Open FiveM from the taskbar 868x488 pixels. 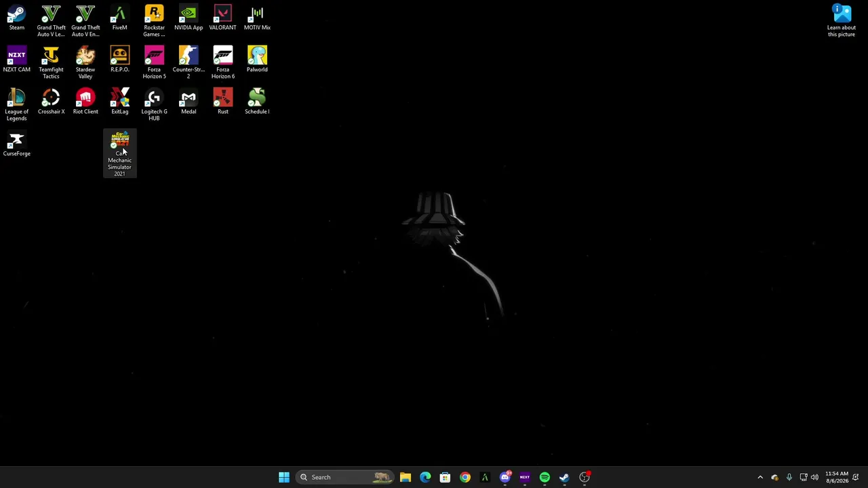(485, 477)
